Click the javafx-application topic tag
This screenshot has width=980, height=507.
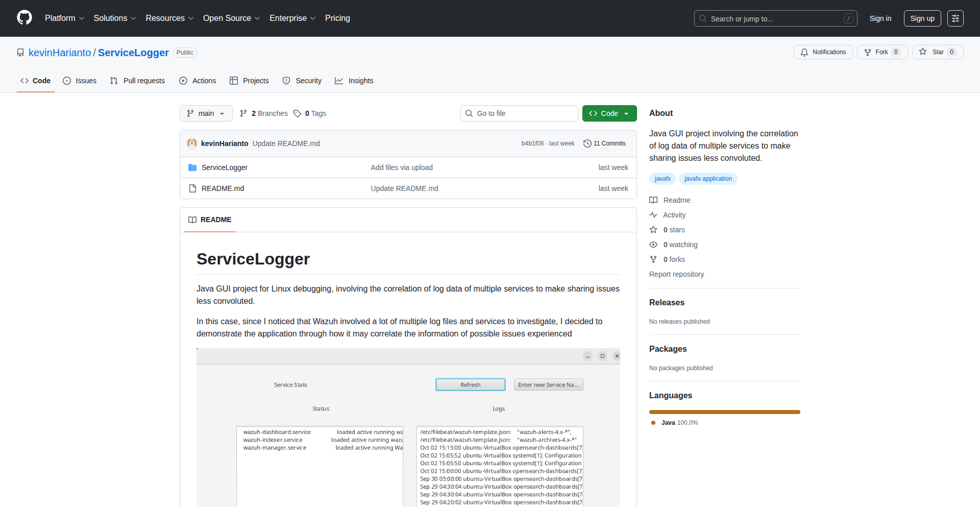tap(708, 179)
